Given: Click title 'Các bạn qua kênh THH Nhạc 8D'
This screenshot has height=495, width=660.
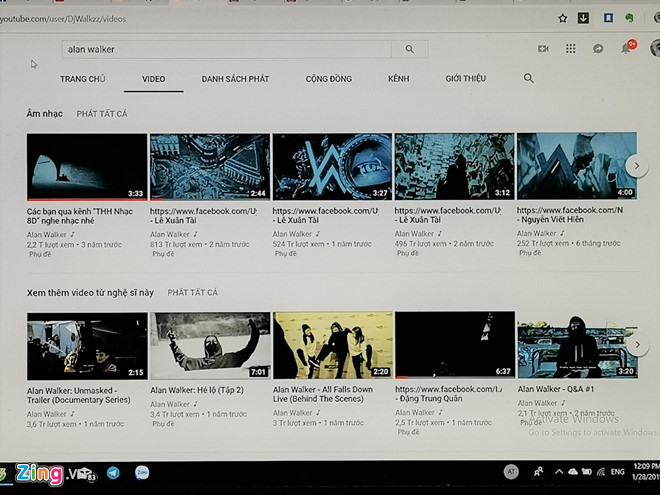Looking at the screenshot, I should coord(80,216).
